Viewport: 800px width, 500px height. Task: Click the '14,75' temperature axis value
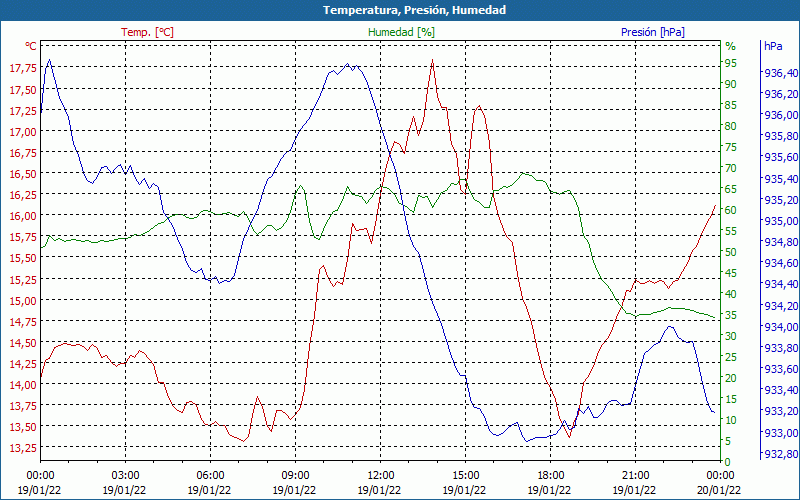tap(23, 321)
